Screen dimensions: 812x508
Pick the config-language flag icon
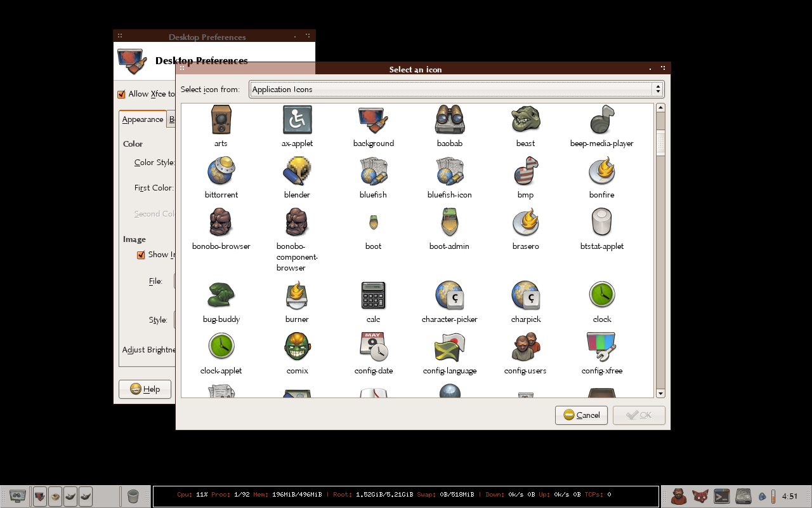[449, 347]
